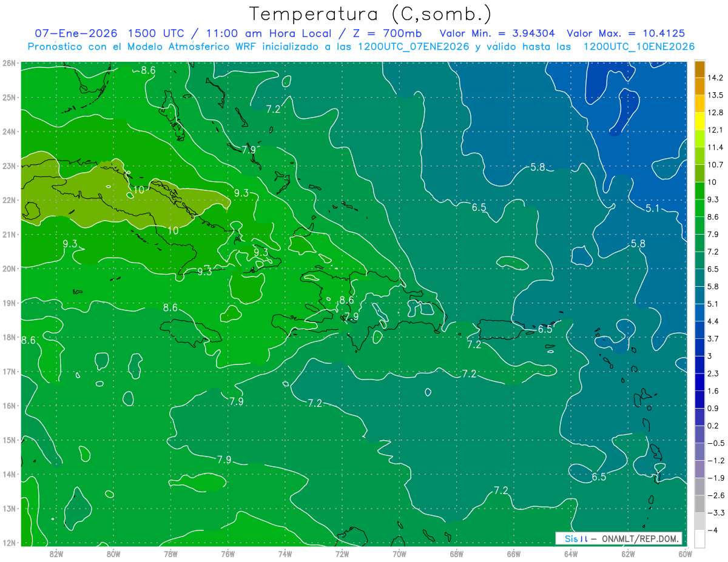The height and width of the screenshot is (562, 728).
Task: Click the "-3.3" color scale label
Action: click(x=716, y=512)
